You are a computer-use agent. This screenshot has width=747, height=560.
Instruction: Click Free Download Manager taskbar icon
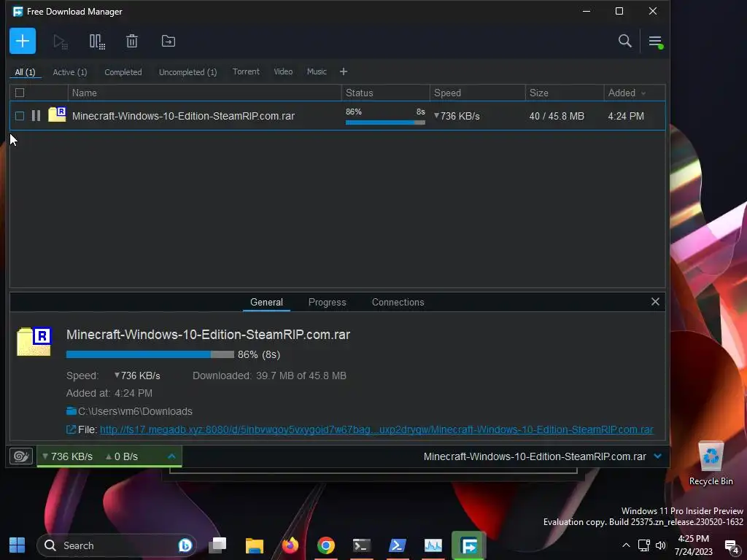[469, 545]
